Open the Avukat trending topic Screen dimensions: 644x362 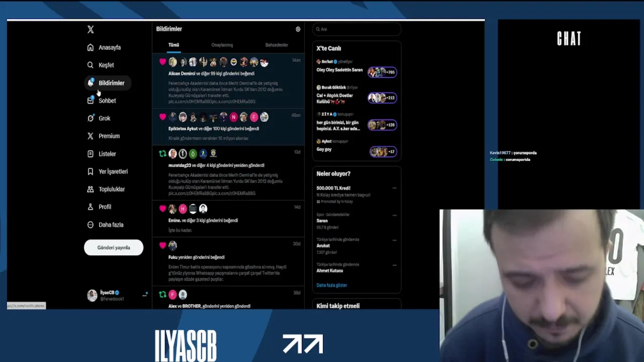click(x=356, y=246)
